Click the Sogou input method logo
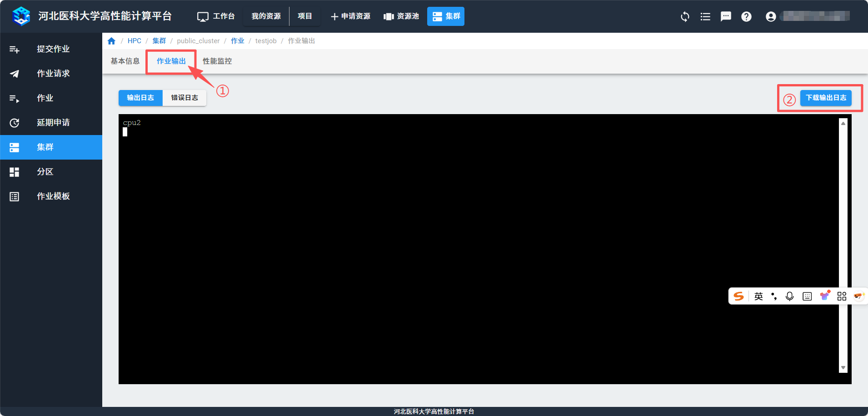 pyautogui.click(x=738, y=296)
